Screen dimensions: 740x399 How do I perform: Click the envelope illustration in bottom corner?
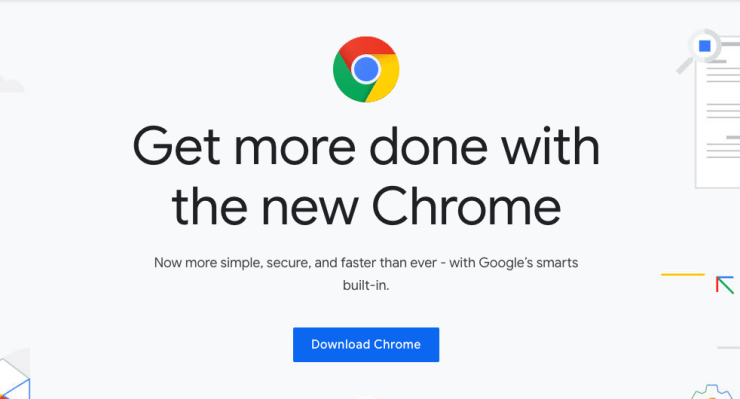click(15, 374)
